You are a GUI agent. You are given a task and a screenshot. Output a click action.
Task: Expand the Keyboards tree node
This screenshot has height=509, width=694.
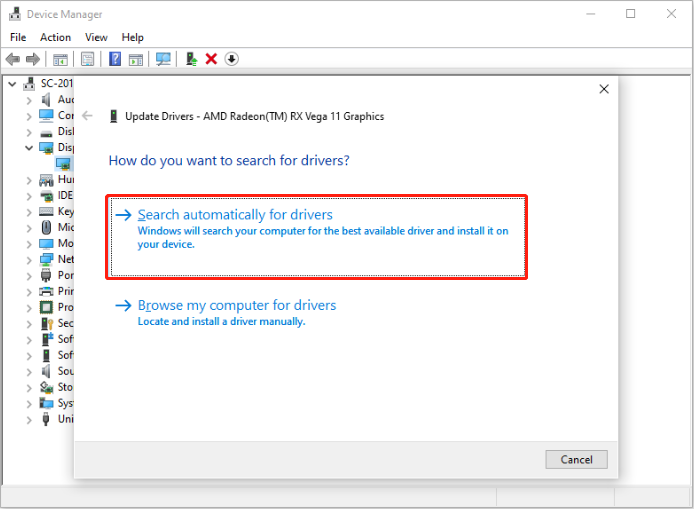pos(28,211)
